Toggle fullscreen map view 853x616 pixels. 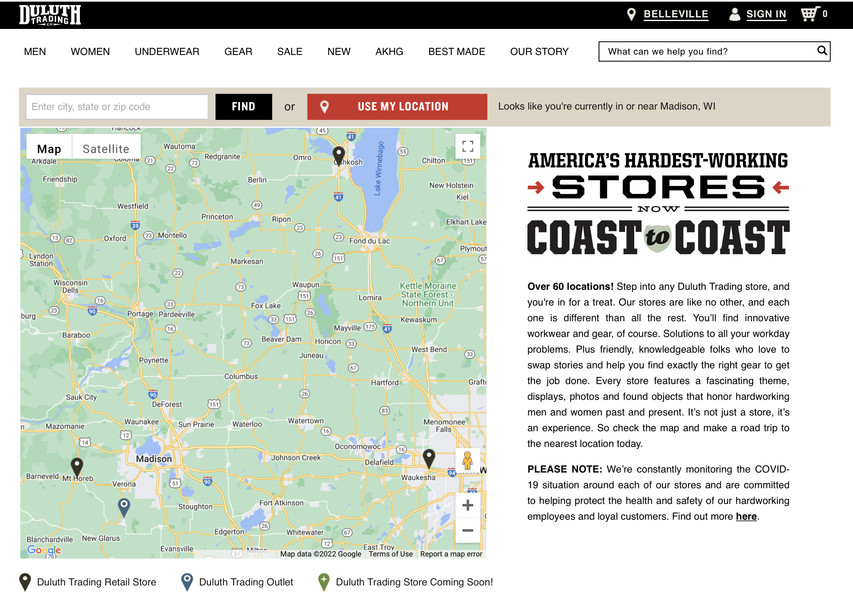click(467, 146)
